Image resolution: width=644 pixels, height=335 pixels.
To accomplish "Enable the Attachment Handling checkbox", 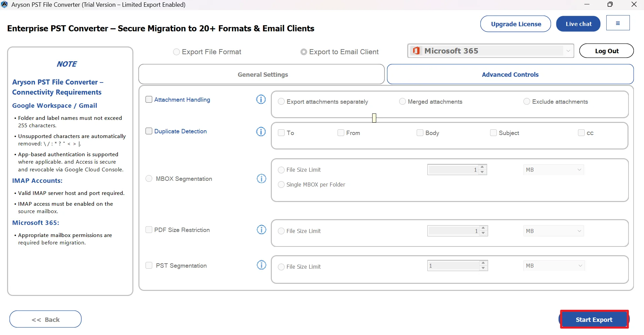I will [149, 99].
